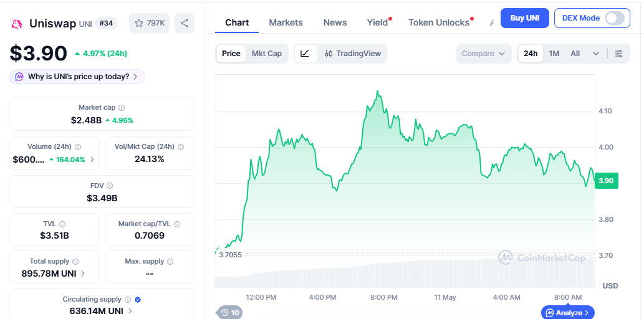Open the Token Unlocks tab
This screenshot has height=319, width=644.
point(440,22)
